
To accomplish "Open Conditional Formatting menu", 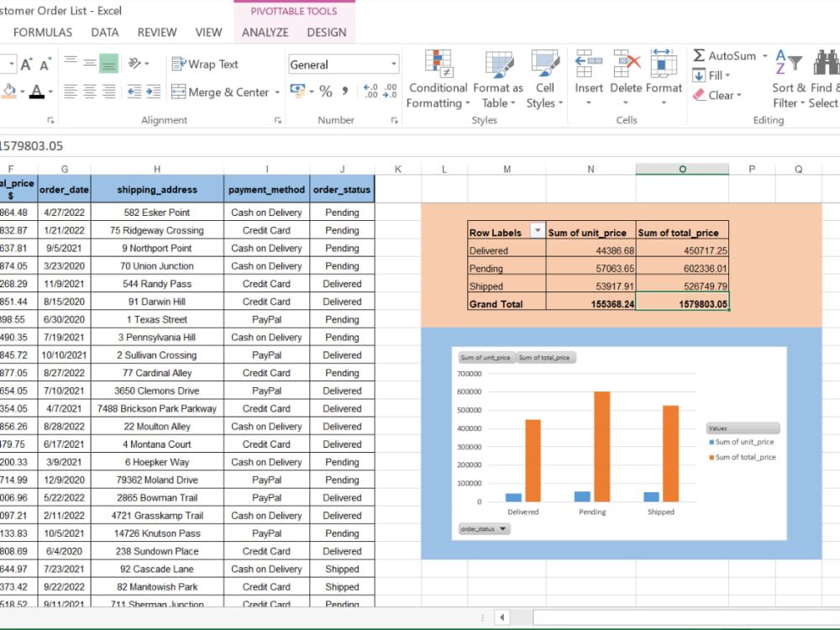I will point(438,79).
